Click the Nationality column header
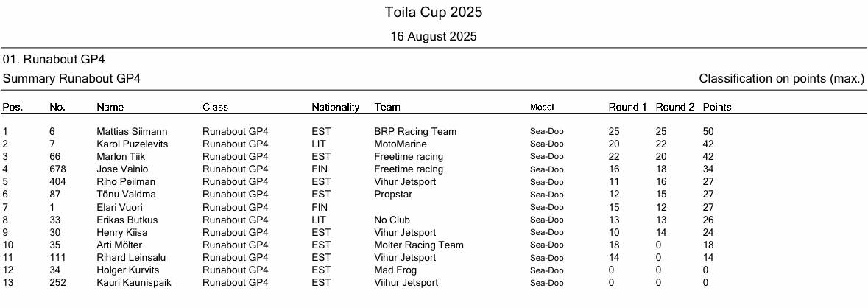This screenshot has width=868, height=308. pyautogui.click(x=335, y=108)
